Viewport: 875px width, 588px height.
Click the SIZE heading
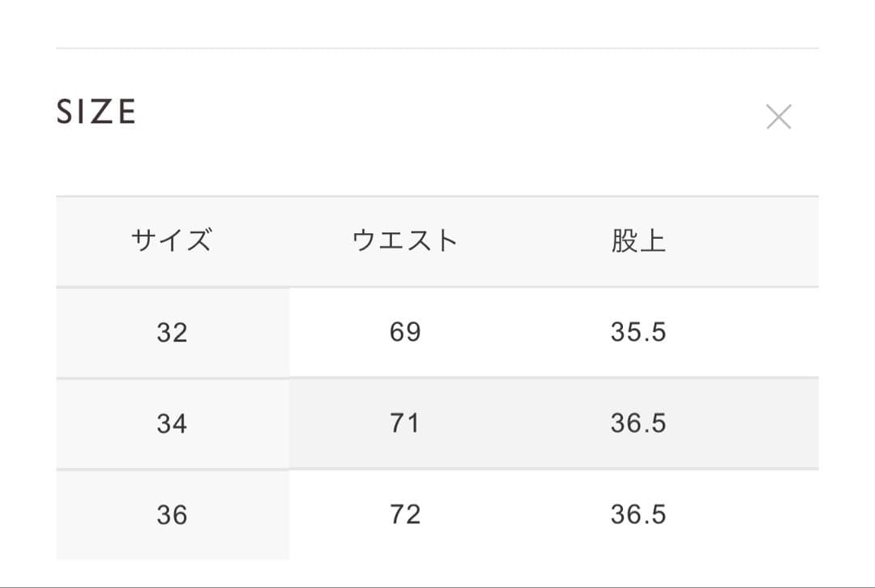[x=96, y=111]
